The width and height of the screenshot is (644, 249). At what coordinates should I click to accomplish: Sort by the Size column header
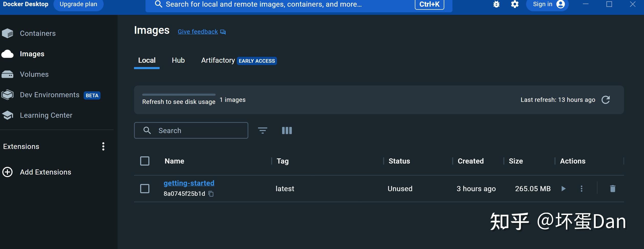tap(516, 161)
